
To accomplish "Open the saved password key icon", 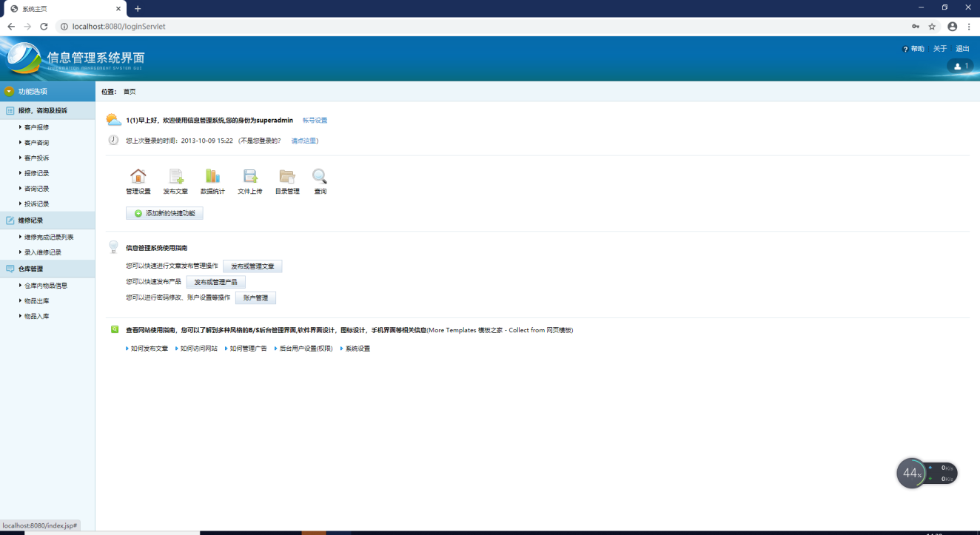I will (x=916, y=26).
